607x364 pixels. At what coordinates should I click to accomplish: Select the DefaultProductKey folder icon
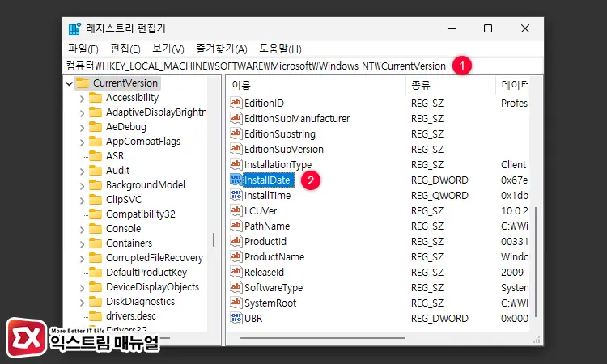pos(96,273)
